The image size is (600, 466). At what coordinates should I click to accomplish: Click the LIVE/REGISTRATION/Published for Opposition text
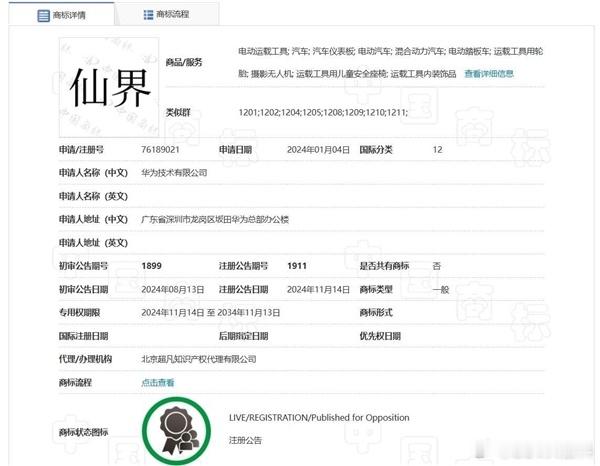tap(319, 417)
